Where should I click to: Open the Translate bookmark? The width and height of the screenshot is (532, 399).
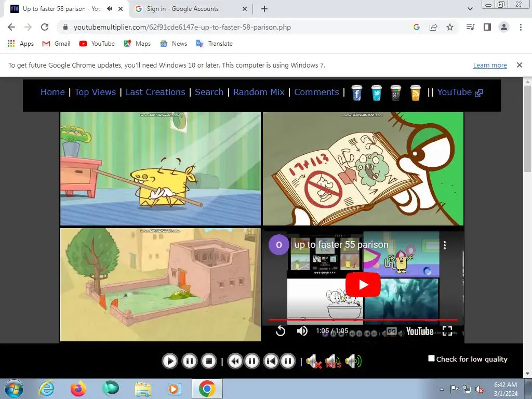[x=215, y=44]
